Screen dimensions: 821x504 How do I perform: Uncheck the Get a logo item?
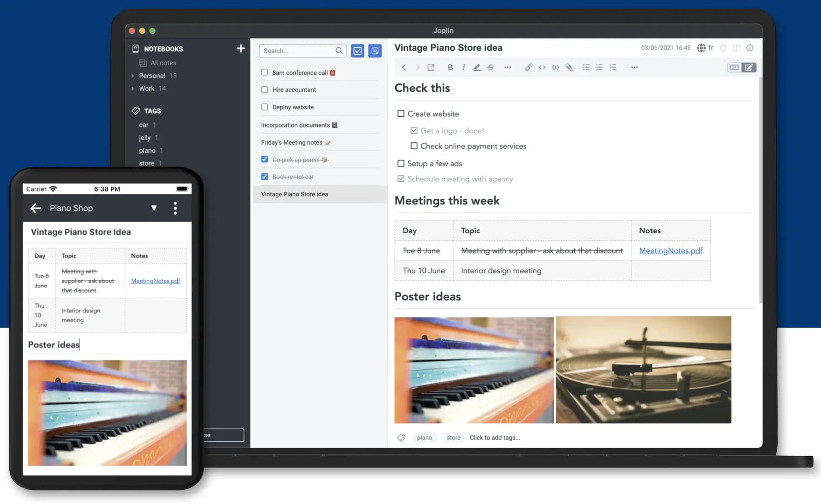point(414,130)
